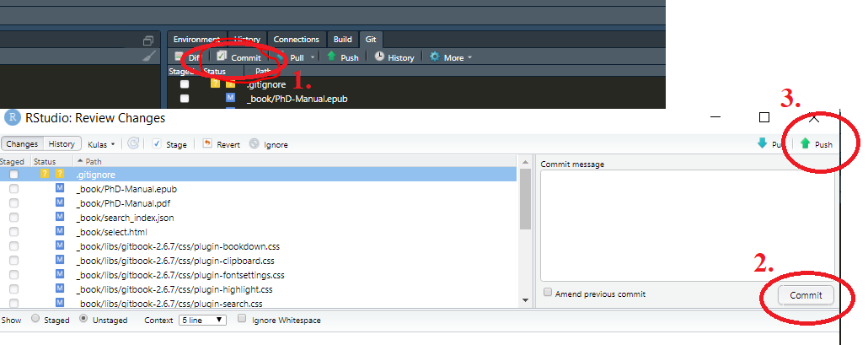Push changes from the Git pane toolbar
This screenshot has height=345, width=868.
pos(342,57)
